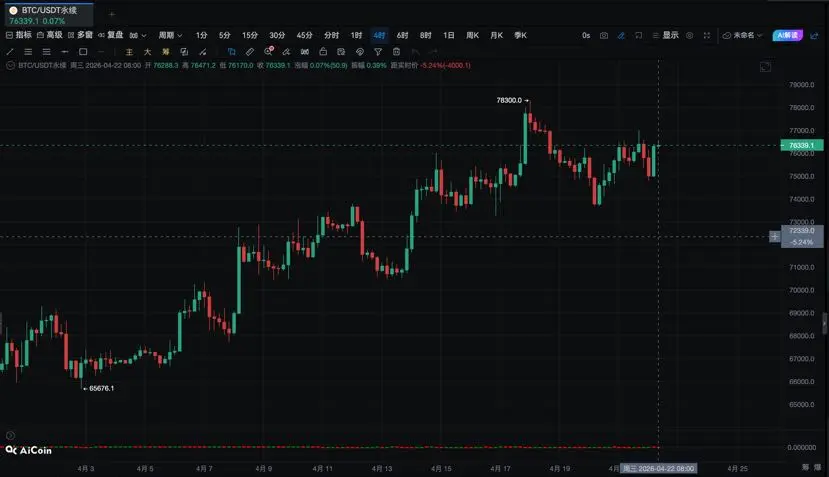
Task: Expand the right side panel handle
Action: [825, 323]
